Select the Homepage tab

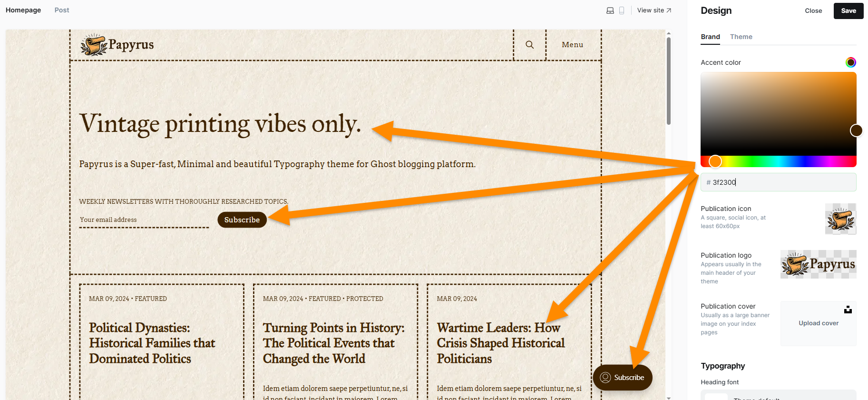tap(23, 10)
